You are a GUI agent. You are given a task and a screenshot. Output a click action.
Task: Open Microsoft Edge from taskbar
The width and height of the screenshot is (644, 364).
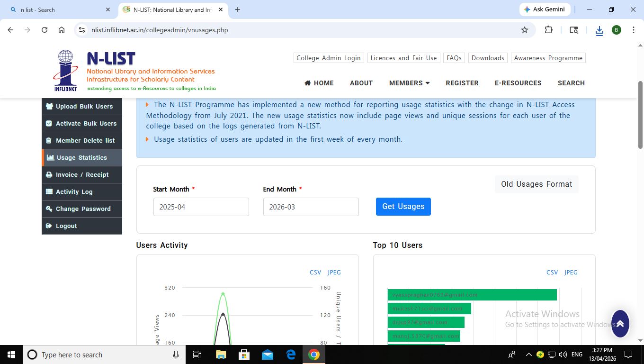[x=291, y=355]
